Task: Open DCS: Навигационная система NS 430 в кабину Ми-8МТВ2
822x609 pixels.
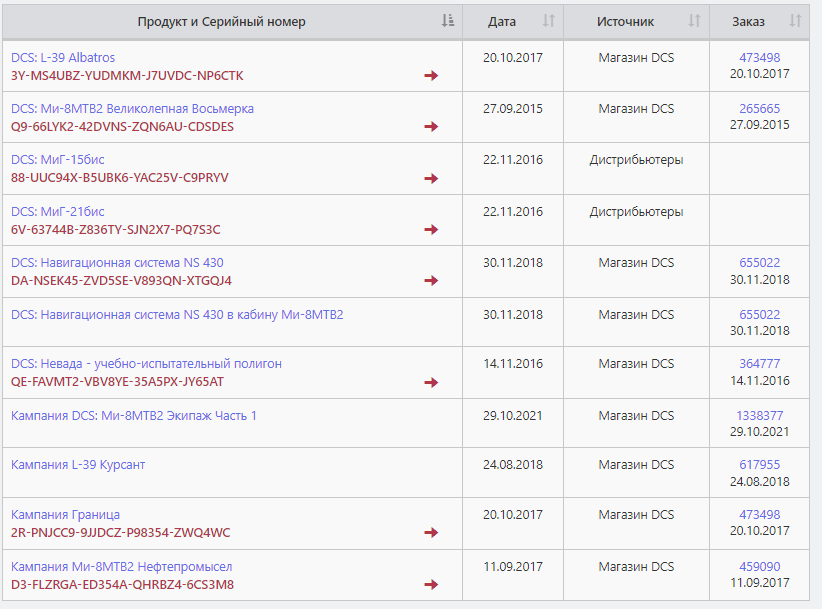Action: pos(177,314)
